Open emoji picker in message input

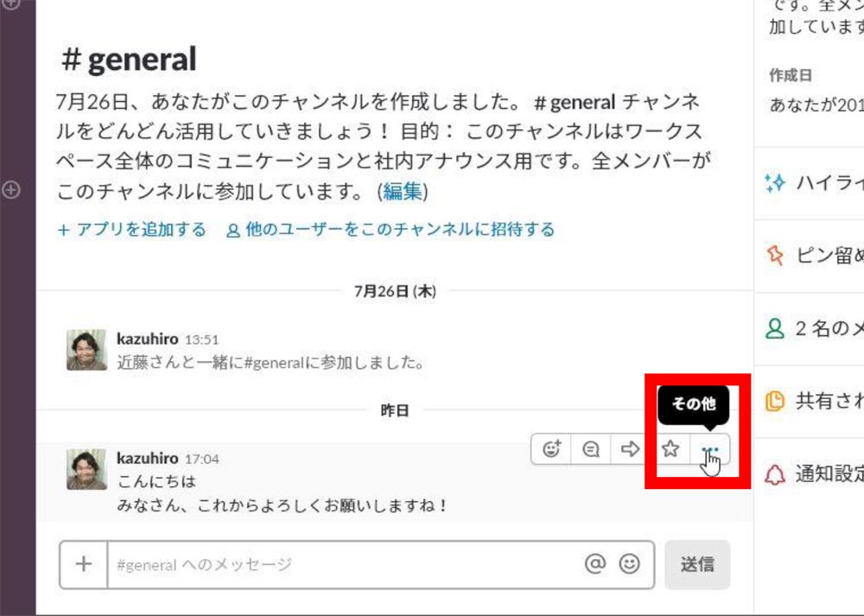(629, 563)
